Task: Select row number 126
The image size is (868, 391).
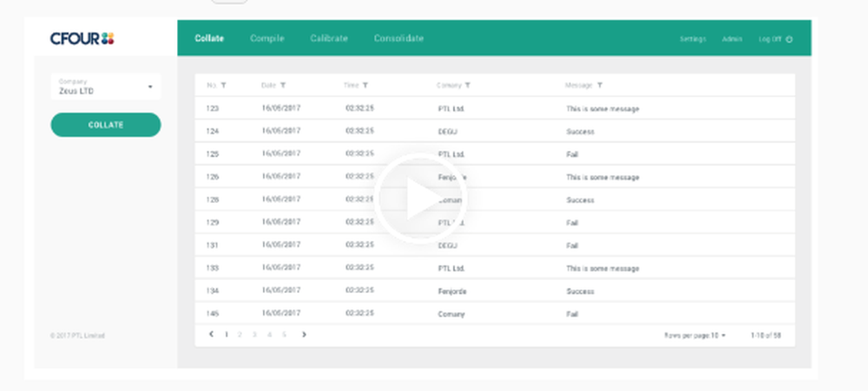Action: click(495, 177)
